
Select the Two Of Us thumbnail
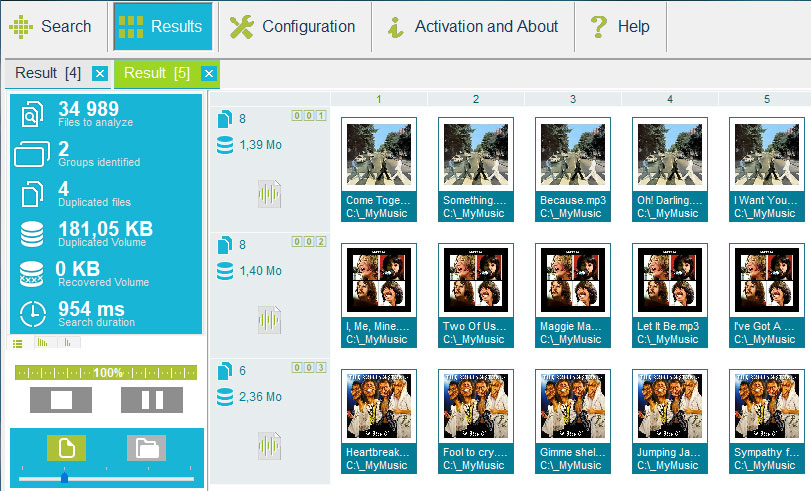coord(476,295)
